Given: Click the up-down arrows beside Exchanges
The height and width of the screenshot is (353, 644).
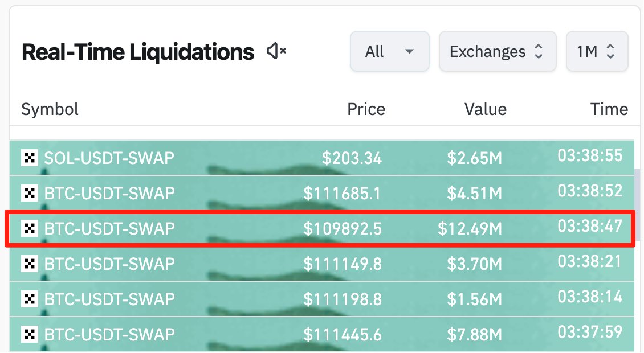Looking at the screenshot, I should (x=539, y=51).
